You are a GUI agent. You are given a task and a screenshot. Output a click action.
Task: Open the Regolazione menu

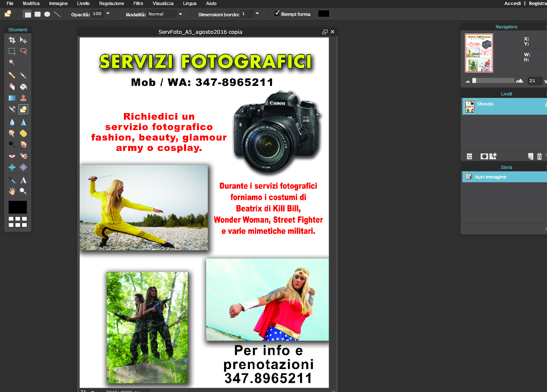click(111, 3)
